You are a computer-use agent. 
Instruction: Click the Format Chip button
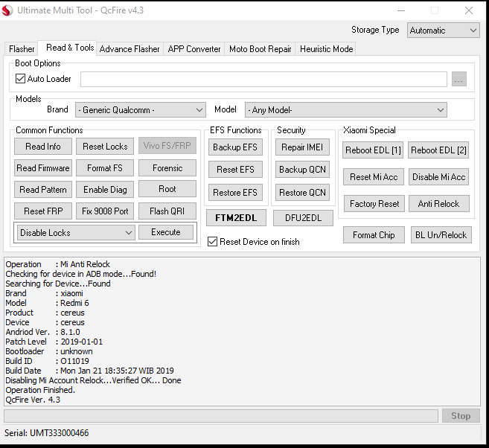tap(374, 234)
